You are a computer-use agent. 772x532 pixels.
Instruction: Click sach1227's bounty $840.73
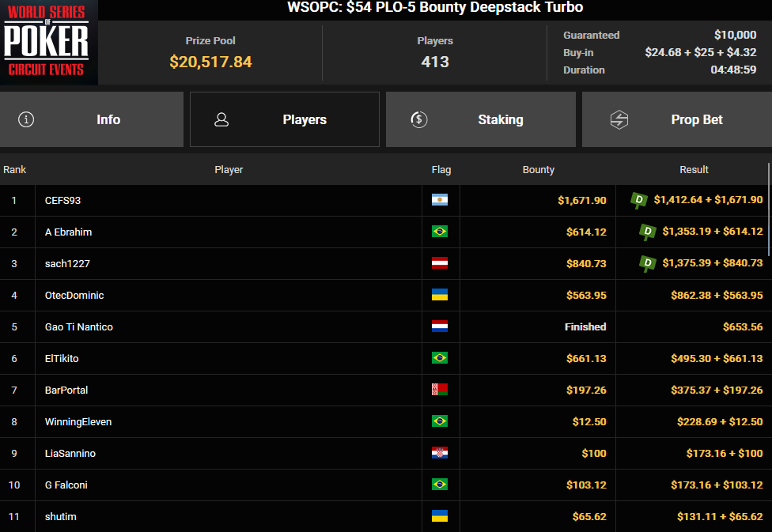pos(586,263)
